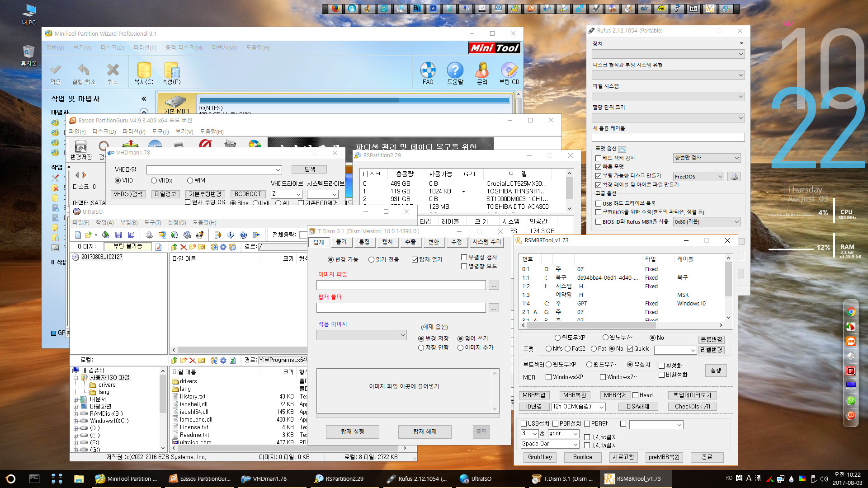Select 읽기 전용 radio in T.Dism
Image resolution: width=868 pixels, height=488 pixels.
click(371, 259)
